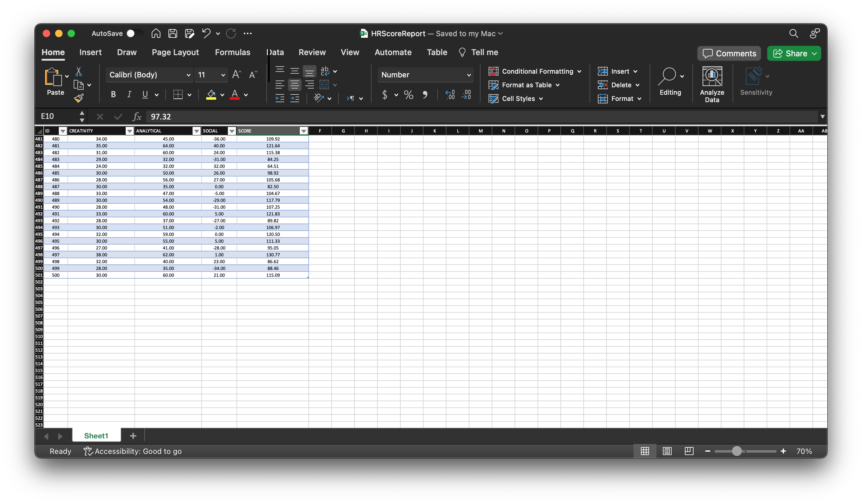This screenshot has width=862, height=504.
Task: Switch to the Page Layout tab
Action: pos(175,52)
